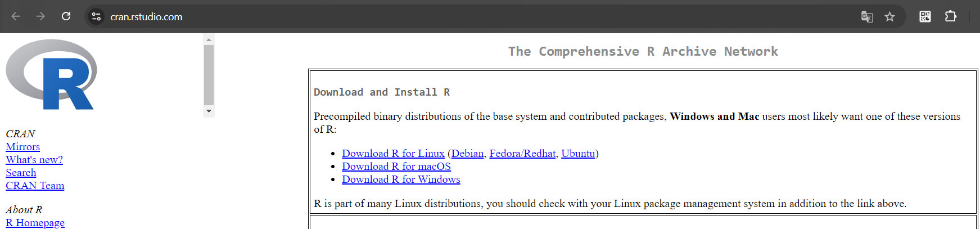This screenshot has width=980, height=229.
Task: Go forward to next page
Action: [40, 16]
